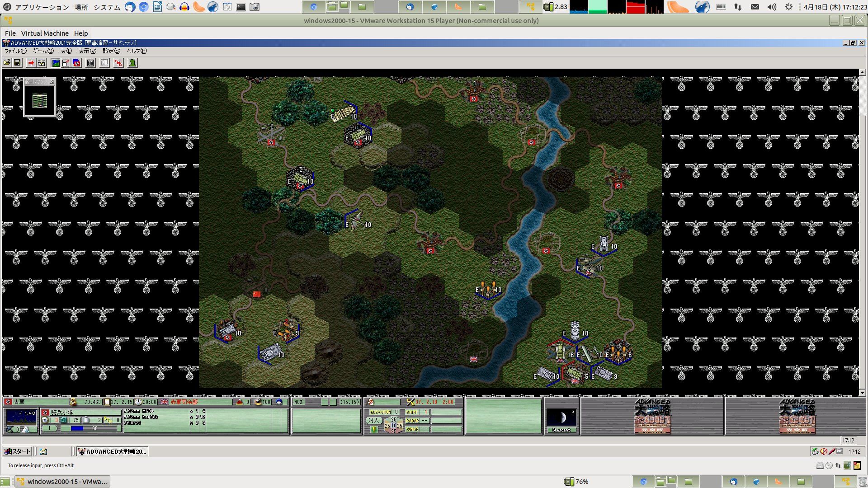Click the red flag on the map

tap(257, 294)
